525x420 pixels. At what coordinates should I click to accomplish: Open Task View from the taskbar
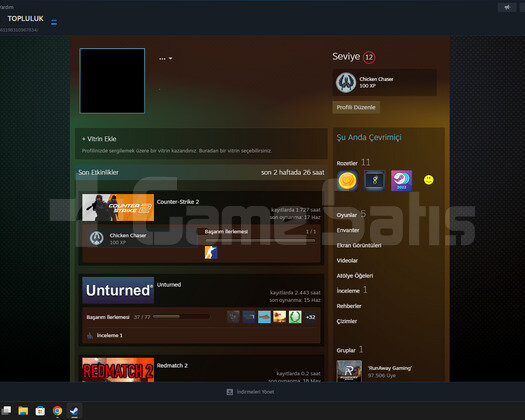(6, 411)
